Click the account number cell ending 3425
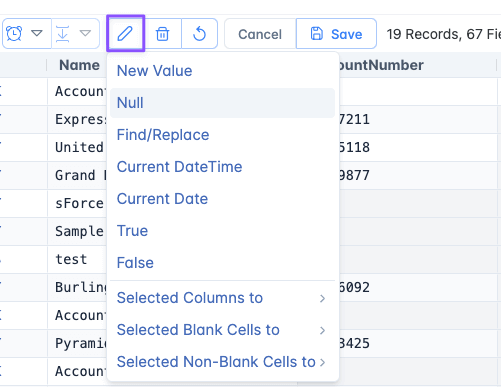Image resolution: width=501 pixels, height=387 pixels. point(418,343)
